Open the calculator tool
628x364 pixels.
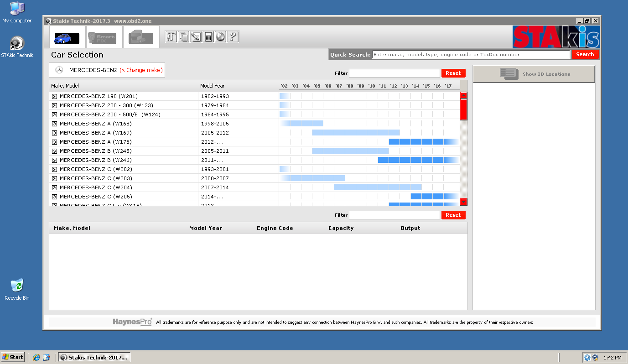[x=208, y=37]
